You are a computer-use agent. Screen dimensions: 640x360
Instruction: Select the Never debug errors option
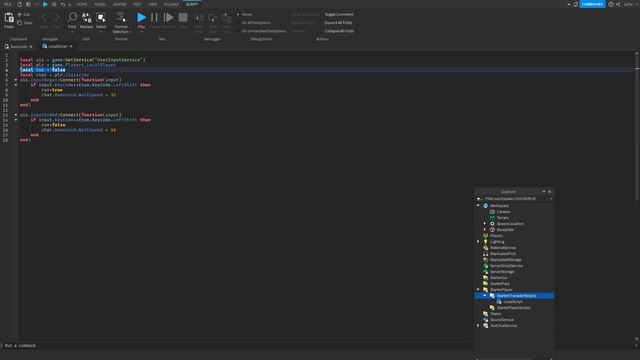click(x=244, y=14)
